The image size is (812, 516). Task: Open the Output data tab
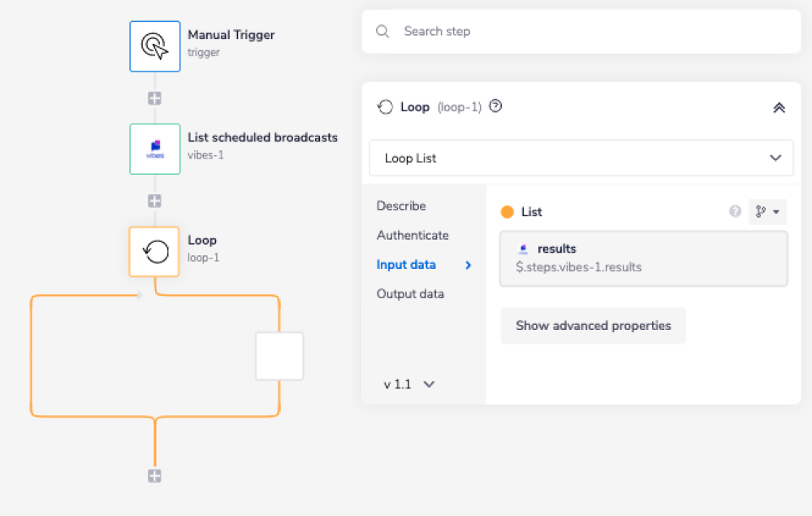(410, 293)
